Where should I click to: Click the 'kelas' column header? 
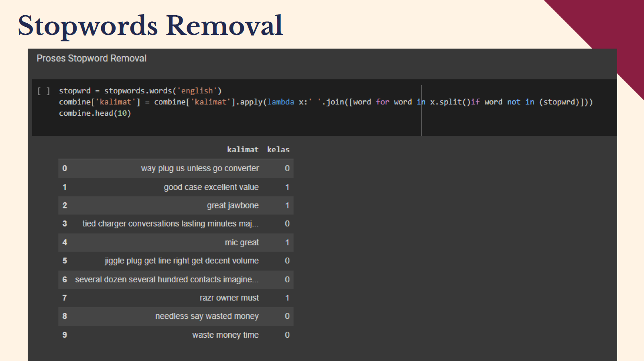[x=278, y=150]
